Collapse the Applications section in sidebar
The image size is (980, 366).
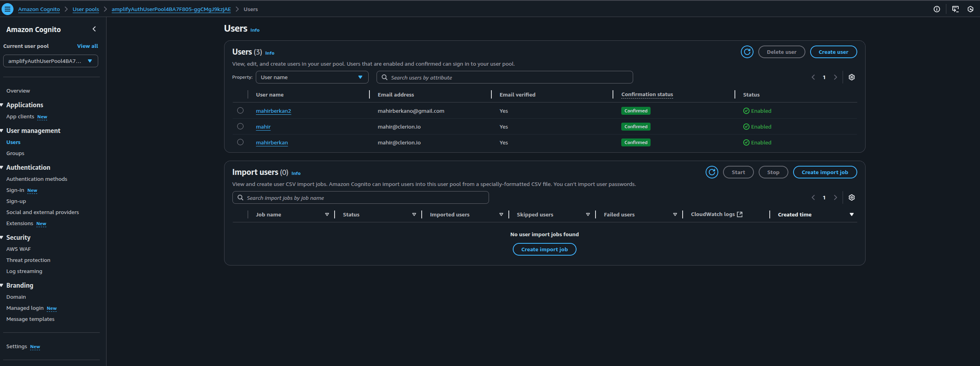[2, 105]
